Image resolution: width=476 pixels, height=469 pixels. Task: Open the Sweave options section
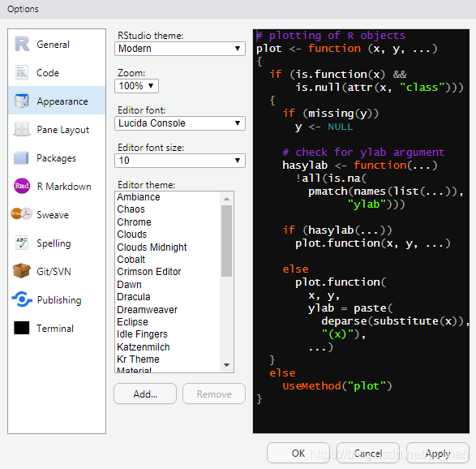tap(57, 215)
